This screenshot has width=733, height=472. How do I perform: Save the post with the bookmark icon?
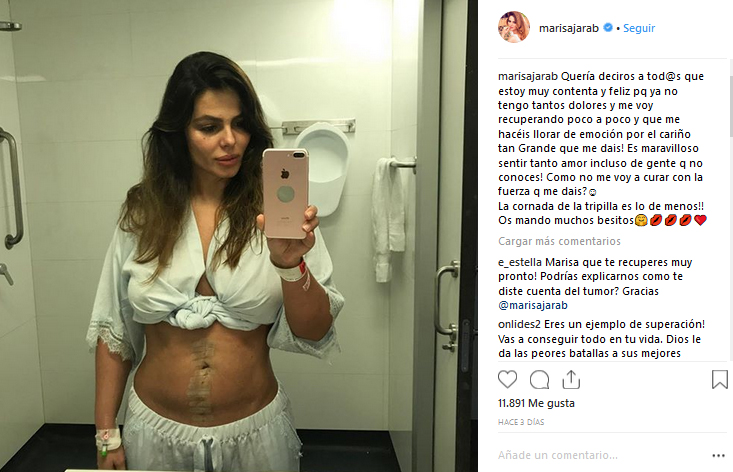point(719,379)
